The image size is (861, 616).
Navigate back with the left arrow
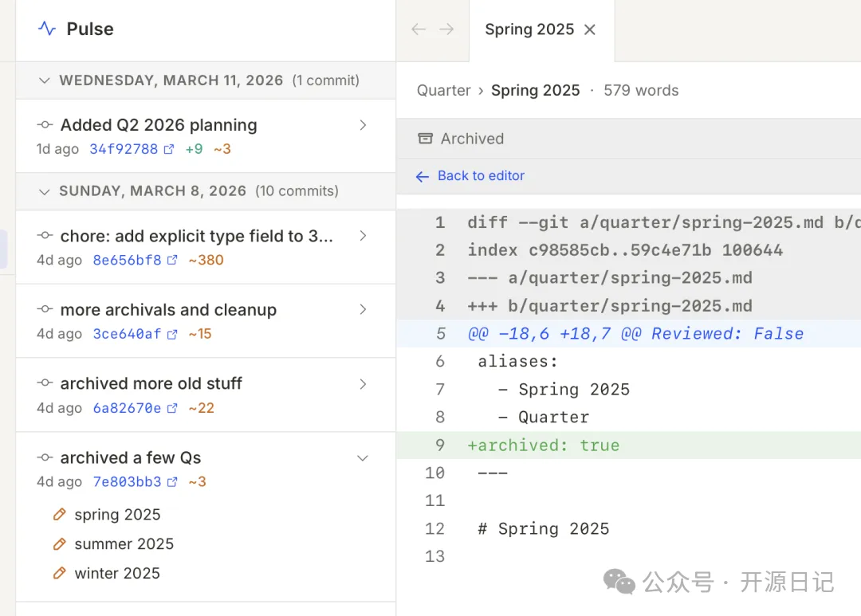[x=419, y=29]
